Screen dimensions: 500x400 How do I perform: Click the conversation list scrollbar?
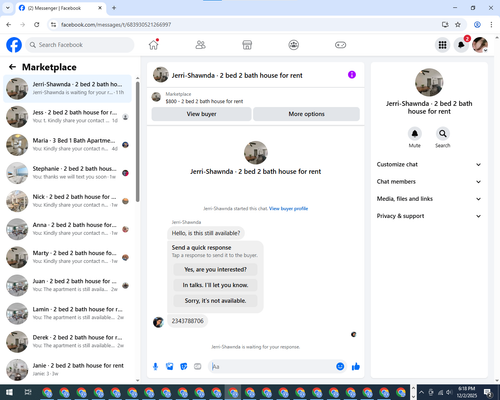coord(137,142)
